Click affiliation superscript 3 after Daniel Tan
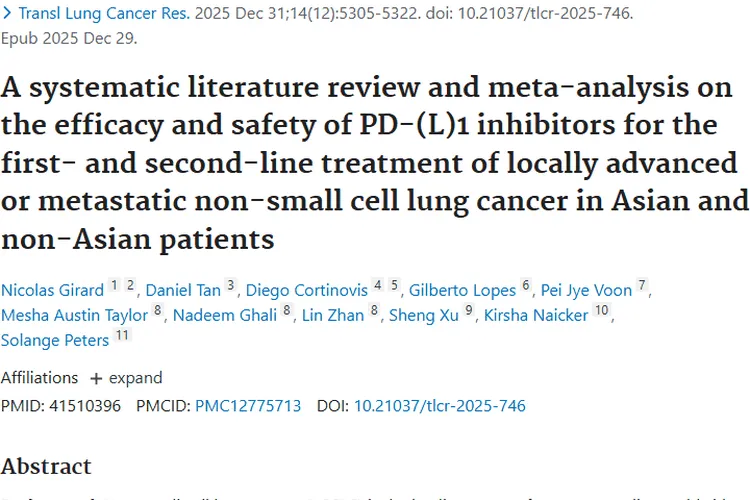This screenshot has width=750, height=500. pos(230,286)
